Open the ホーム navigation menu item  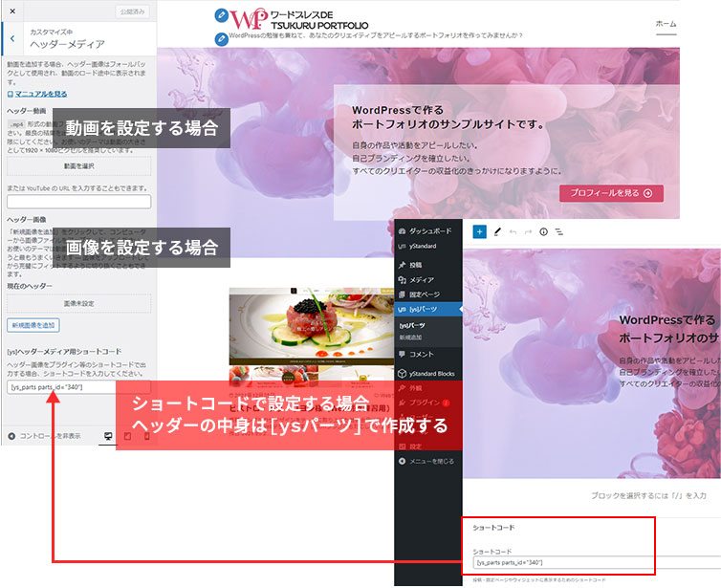click(x=666, y=24)
